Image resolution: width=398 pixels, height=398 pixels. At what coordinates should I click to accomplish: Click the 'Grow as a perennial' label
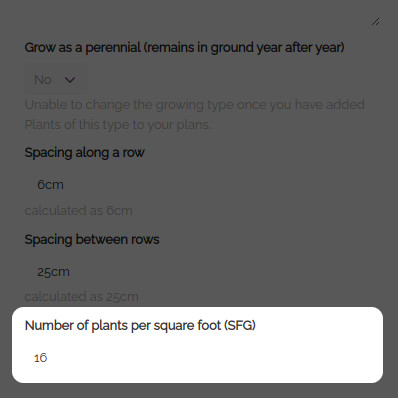(184, 47)
